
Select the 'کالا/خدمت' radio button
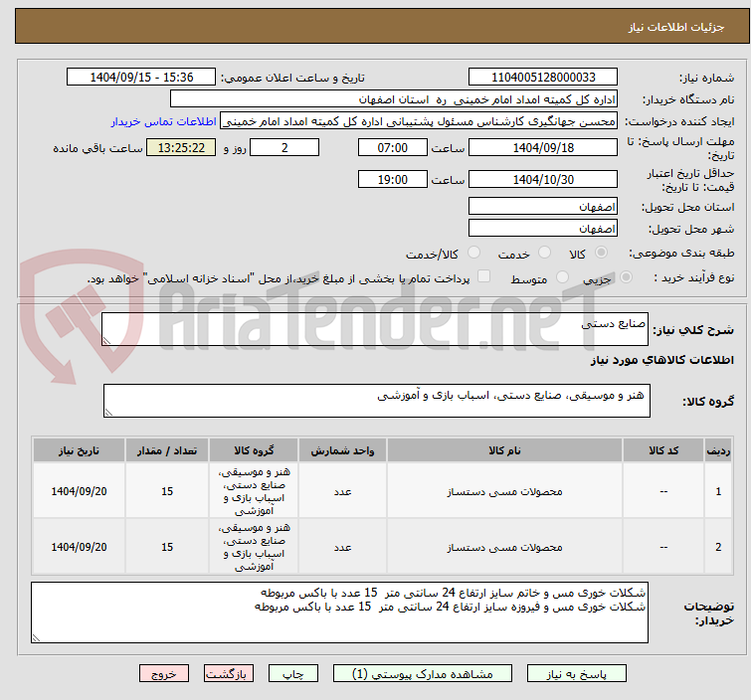tap(473, 253)
